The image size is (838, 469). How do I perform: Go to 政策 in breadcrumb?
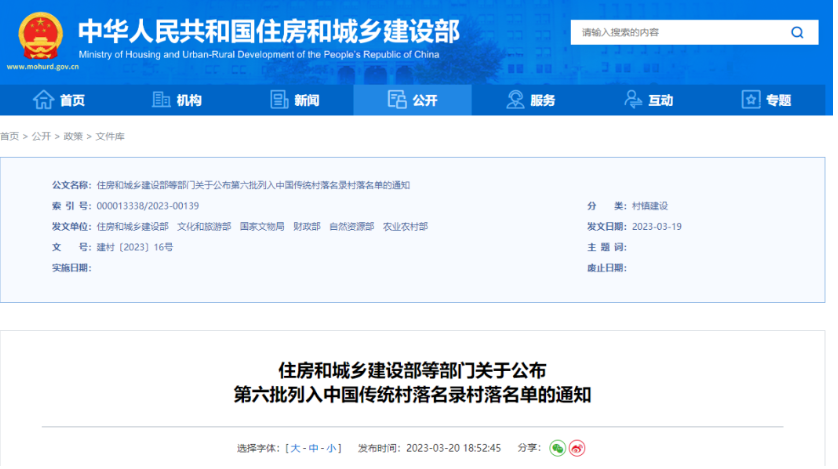pyautogui.click(x=74, y=137)
